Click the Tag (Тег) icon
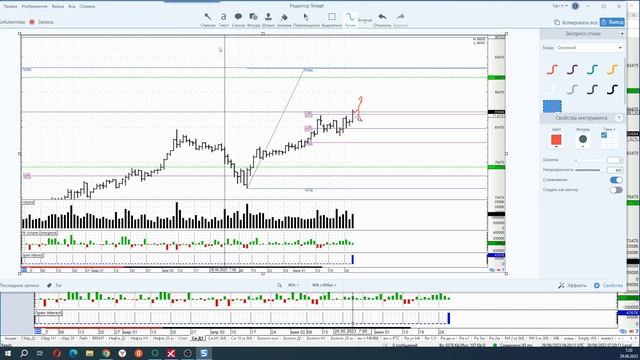This screenshot has height=360, width=640. pos(49,285)
